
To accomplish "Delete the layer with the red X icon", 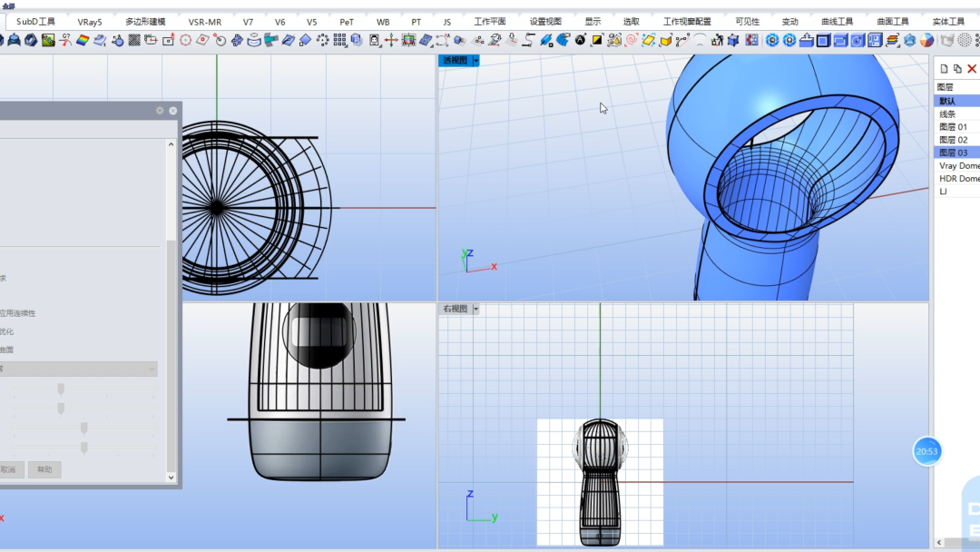I will coord(972,69).
